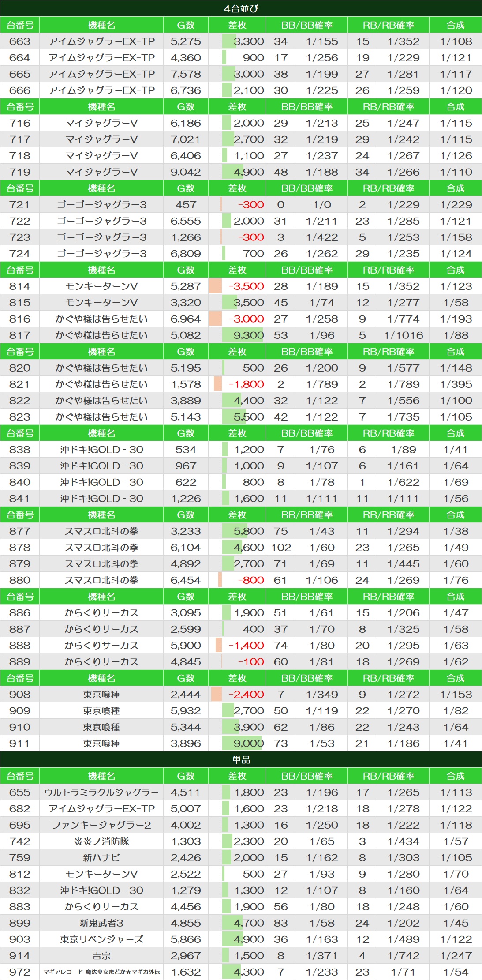Screen dimensions: 482x980
Task: Click 1/71 RB rate in row 972
Action: (x=404, y=972)
